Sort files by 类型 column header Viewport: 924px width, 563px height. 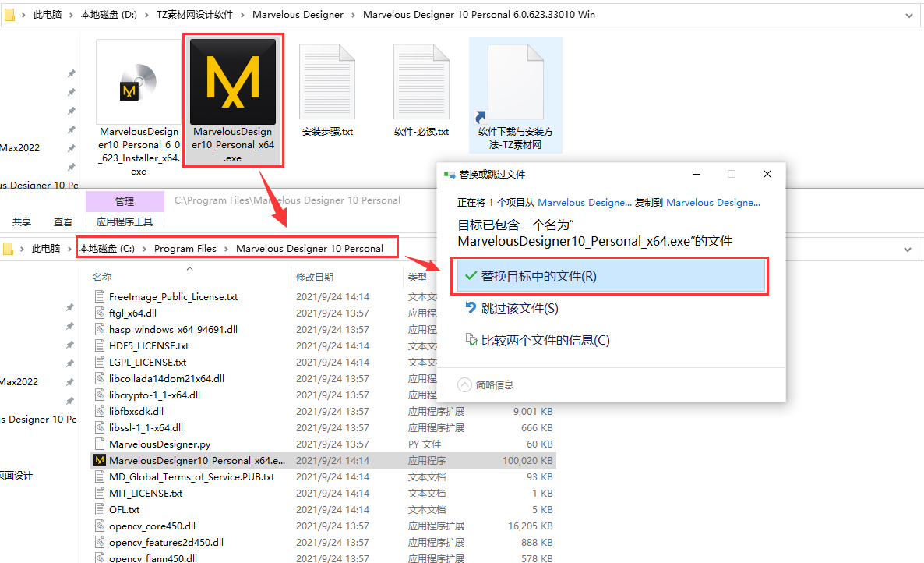click(x=418, y=277)
